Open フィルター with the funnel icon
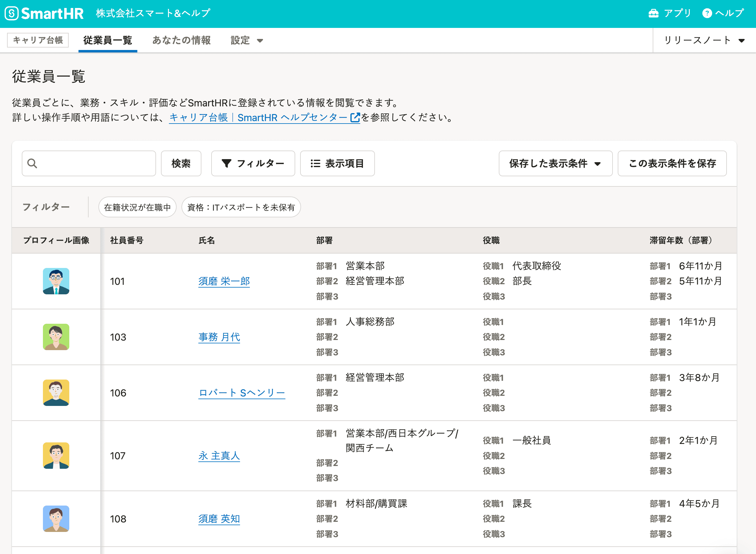The height and width of the screenshot is (554, 756). tap(253, 163)
